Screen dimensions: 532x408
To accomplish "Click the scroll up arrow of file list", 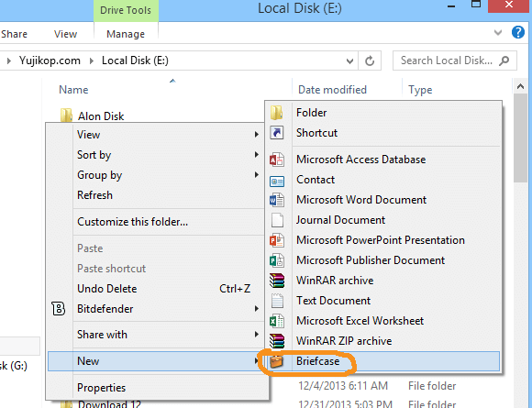I will [521, 87].
